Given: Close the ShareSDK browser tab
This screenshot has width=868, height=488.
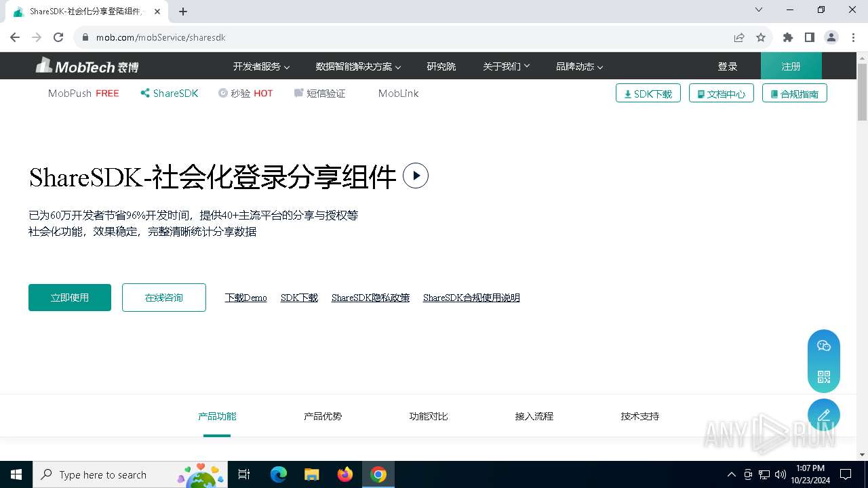Looking at the screenshot, I should pos(157,12).
